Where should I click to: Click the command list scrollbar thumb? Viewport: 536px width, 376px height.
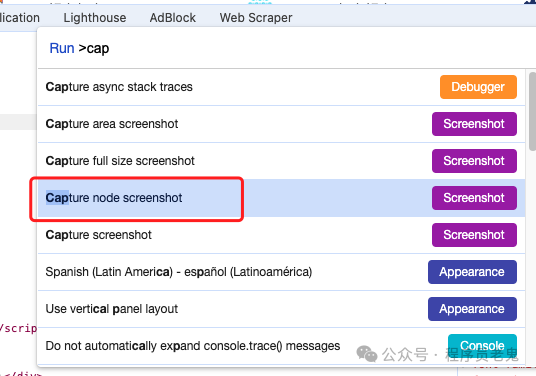532,111
